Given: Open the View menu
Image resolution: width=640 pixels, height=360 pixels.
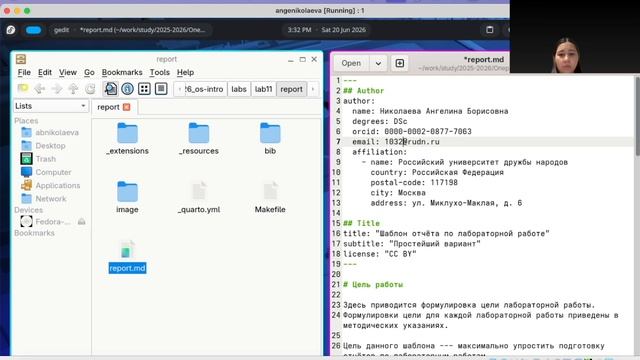Looking at the screenshot, I should [68, 72].
